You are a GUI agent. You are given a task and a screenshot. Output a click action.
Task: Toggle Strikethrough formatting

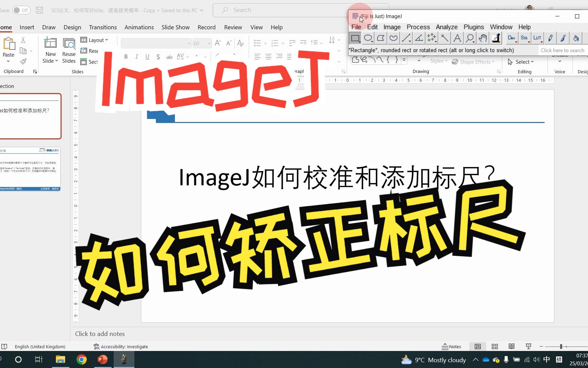pyautogui.click(x=169, y=57)
